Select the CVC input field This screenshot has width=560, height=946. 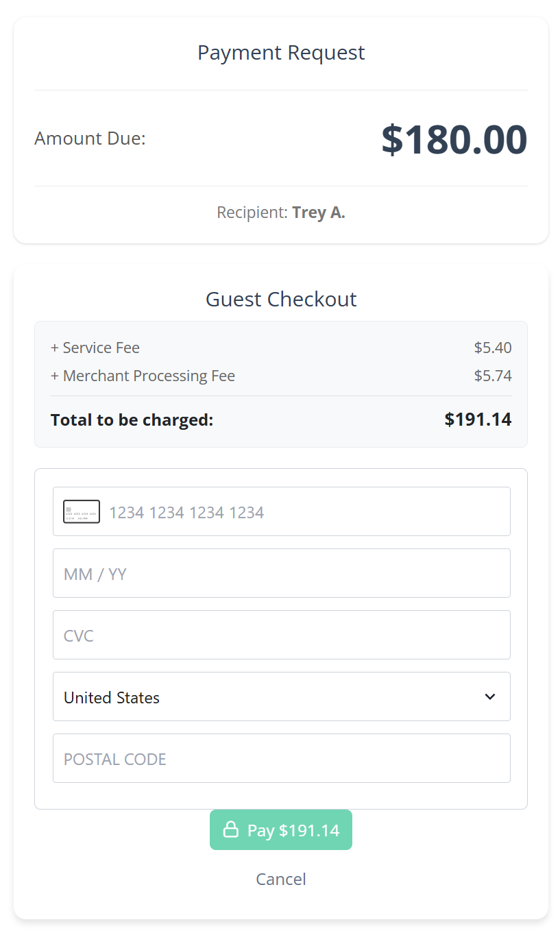[281, 635]
